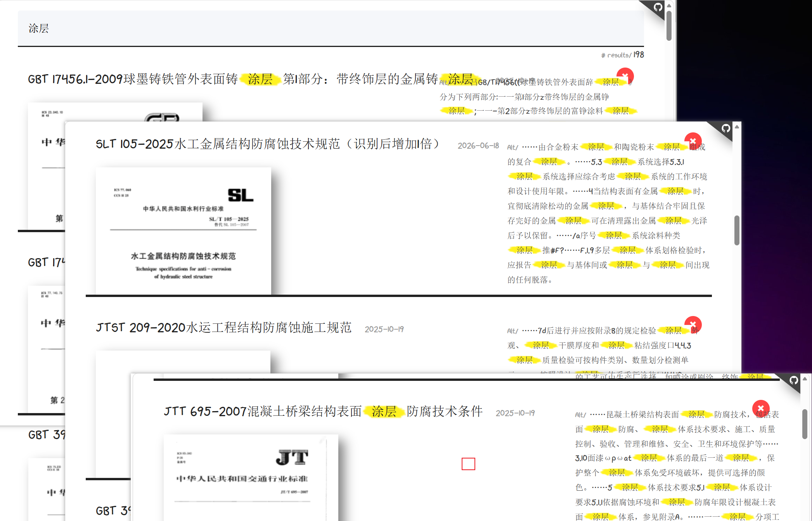Open GitHub corner icon in top window
Screen dimensions: 812x521
[657, 7]
